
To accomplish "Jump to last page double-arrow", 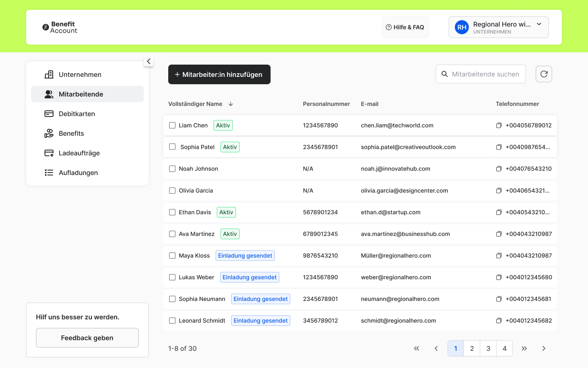I will pos(524,348).
